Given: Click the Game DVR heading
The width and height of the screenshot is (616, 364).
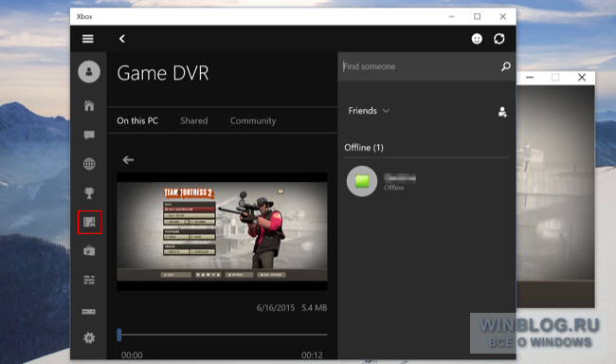Looking at the screenshot, I should pyautogui.click(x=163, y=73).
